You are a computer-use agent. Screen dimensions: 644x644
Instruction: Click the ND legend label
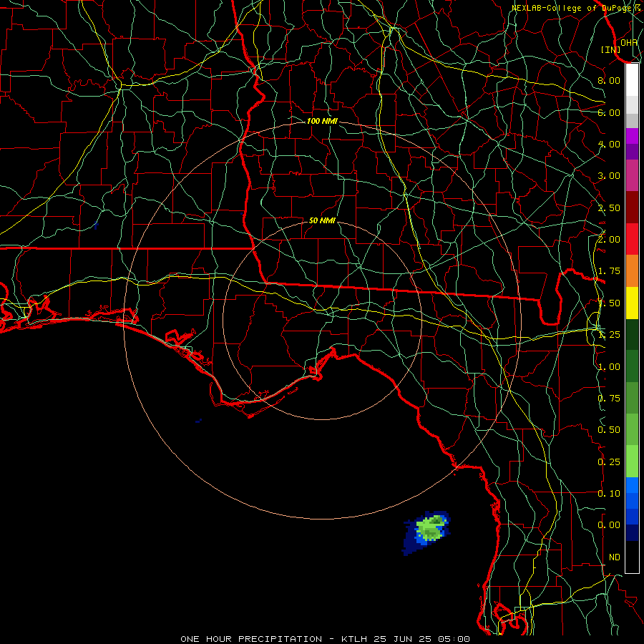[x=615, y=557]
